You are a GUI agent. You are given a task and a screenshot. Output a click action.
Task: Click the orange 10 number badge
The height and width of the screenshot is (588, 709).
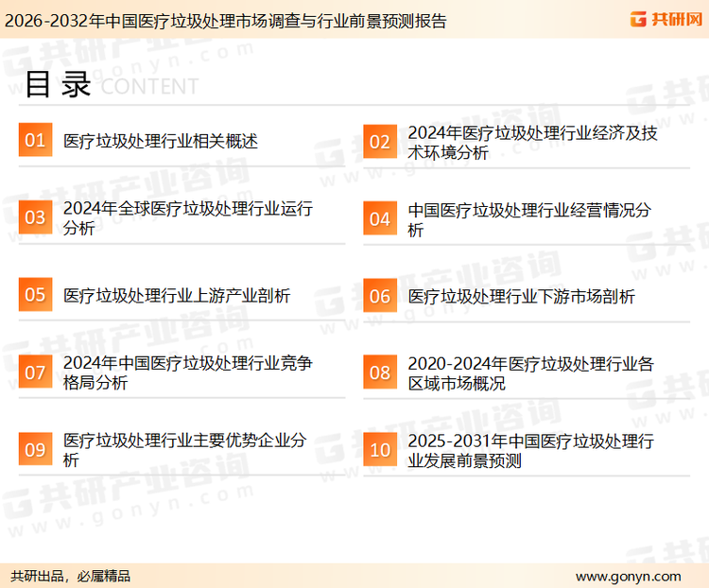(x=380, y=450)
